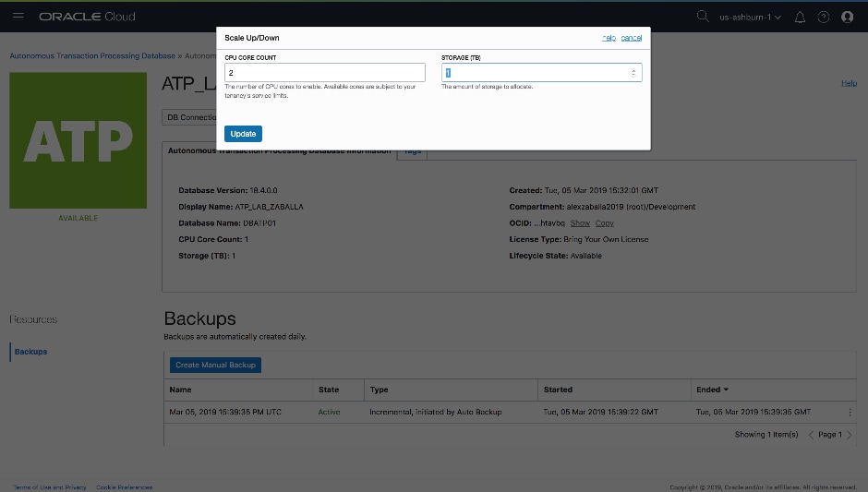Click the Started time cell

coord(600,413)
